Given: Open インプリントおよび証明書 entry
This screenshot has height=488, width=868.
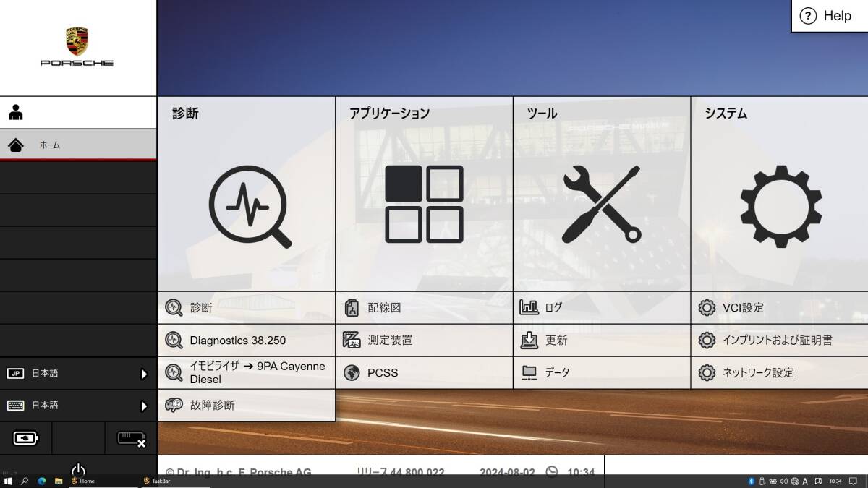Looking at the screenshot, I should coord(780,340).
